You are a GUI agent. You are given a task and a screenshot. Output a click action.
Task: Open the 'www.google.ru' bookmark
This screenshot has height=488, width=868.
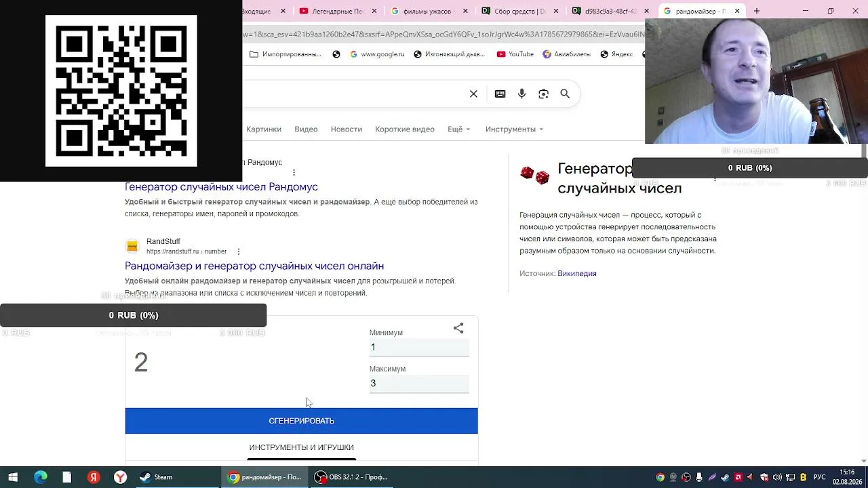click(377, 54)
